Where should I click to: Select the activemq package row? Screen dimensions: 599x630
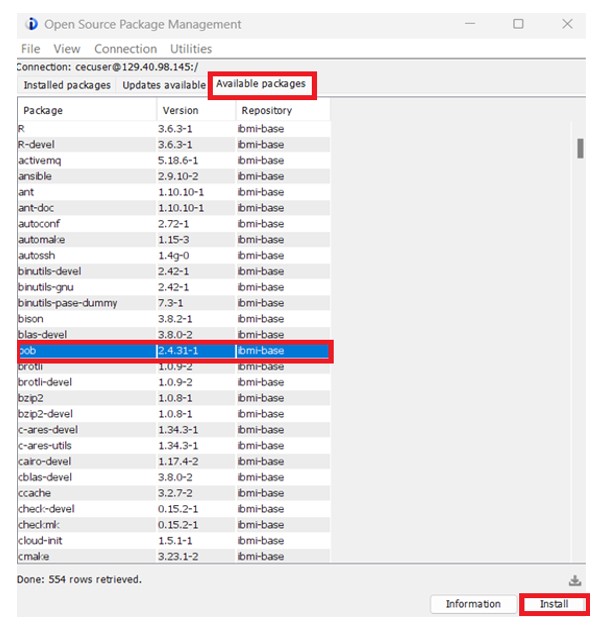174,161
